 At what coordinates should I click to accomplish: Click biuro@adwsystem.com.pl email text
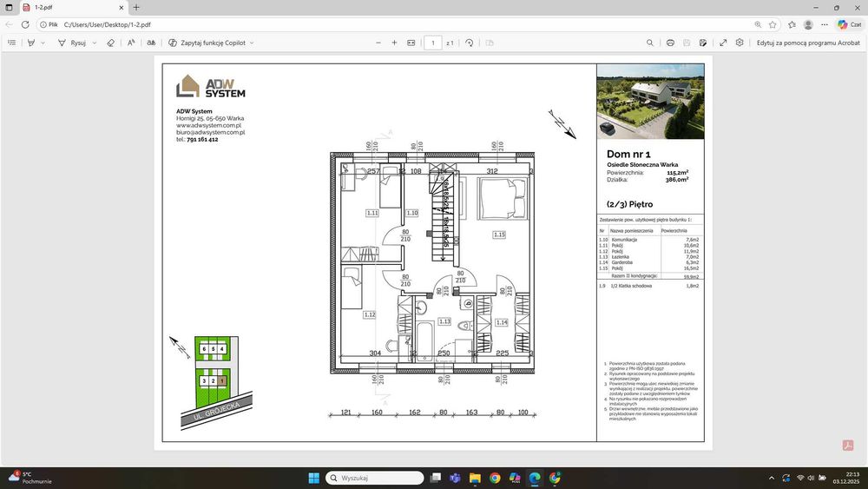(210, 132)
